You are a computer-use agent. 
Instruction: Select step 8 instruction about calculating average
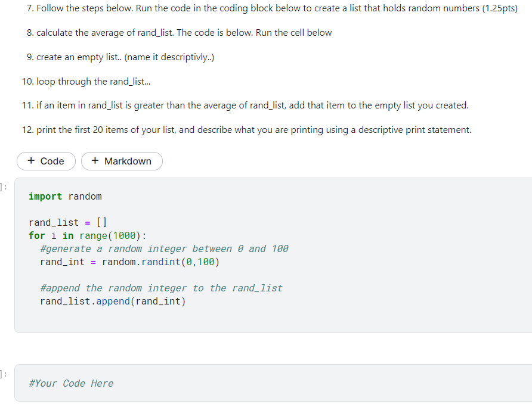point(178,32)
